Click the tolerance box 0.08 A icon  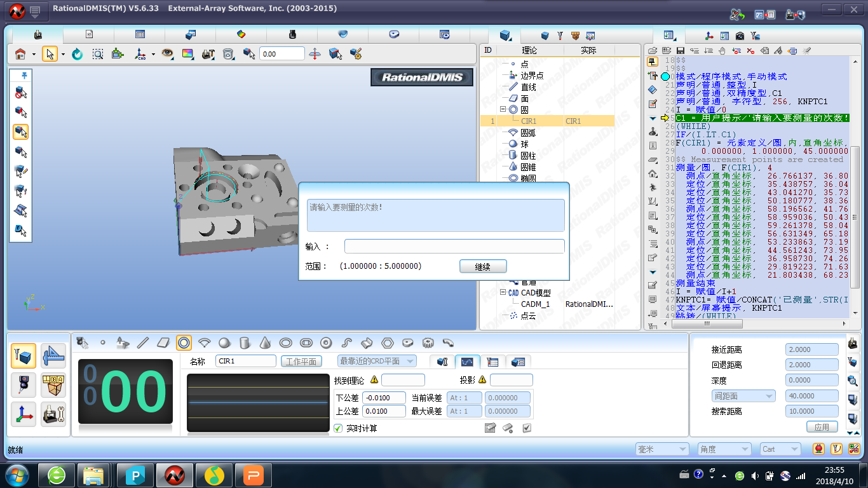[53, 385]
